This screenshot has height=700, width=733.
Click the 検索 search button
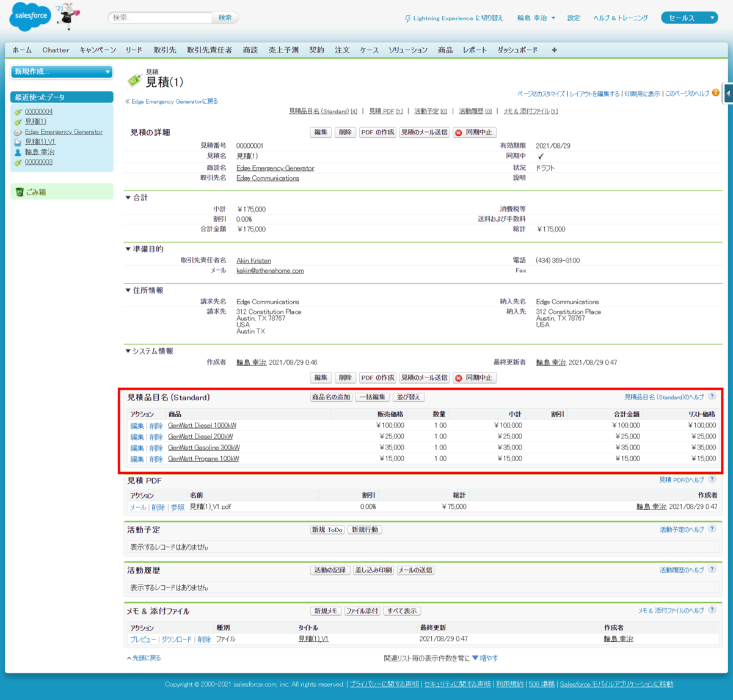[x=225, y=18]
